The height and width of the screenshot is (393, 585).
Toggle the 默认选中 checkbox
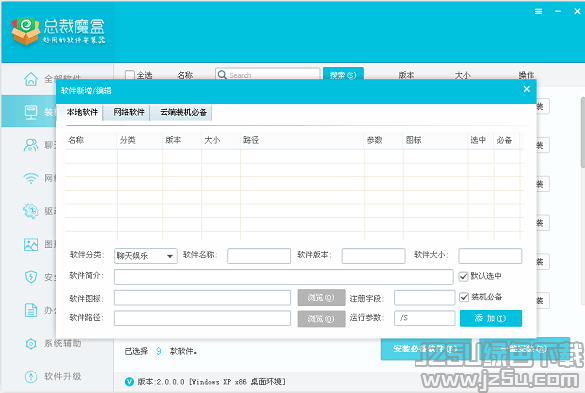click(463, 276)
